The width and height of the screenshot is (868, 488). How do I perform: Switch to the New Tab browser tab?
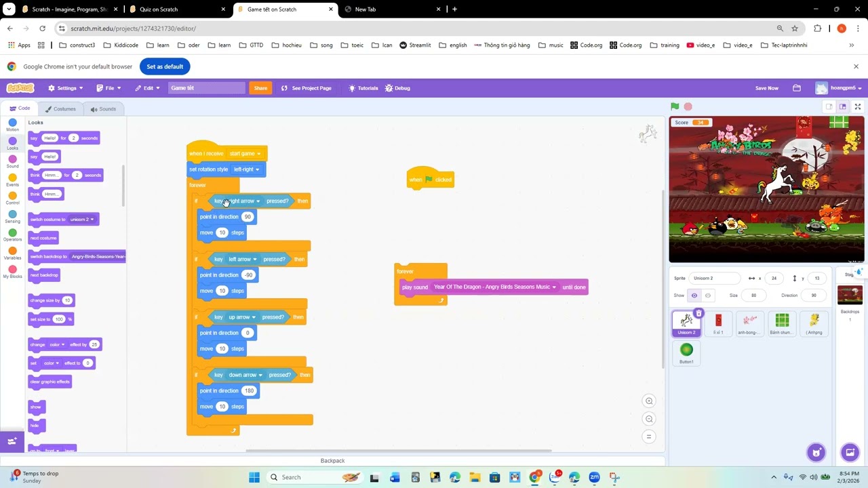coord(393,9)
